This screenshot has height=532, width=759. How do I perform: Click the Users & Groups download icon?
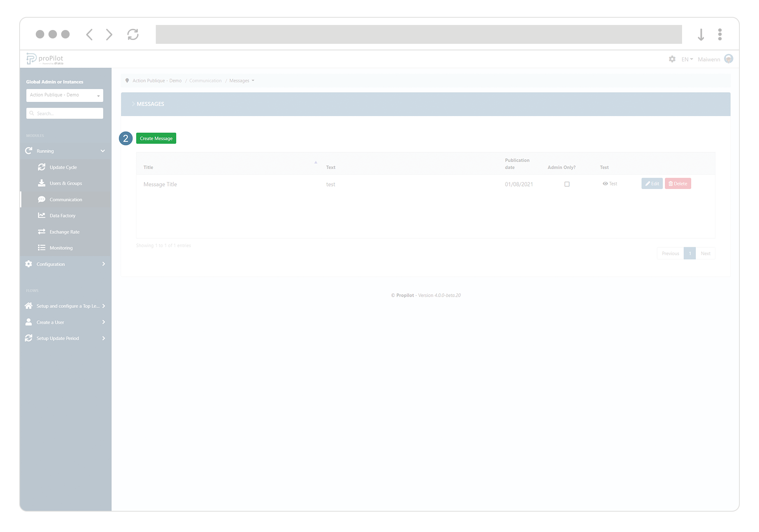pyautogui.click(x=42, y=183)
